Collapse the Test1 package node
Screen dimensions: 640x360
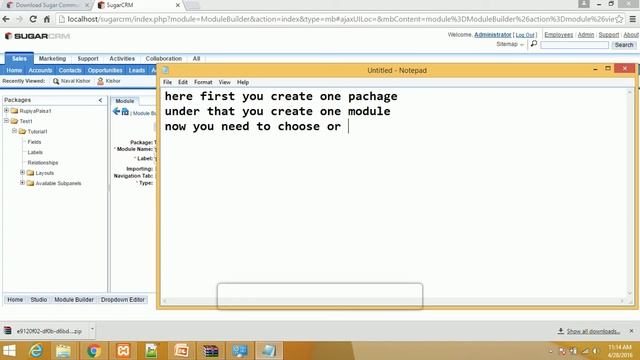7,121
